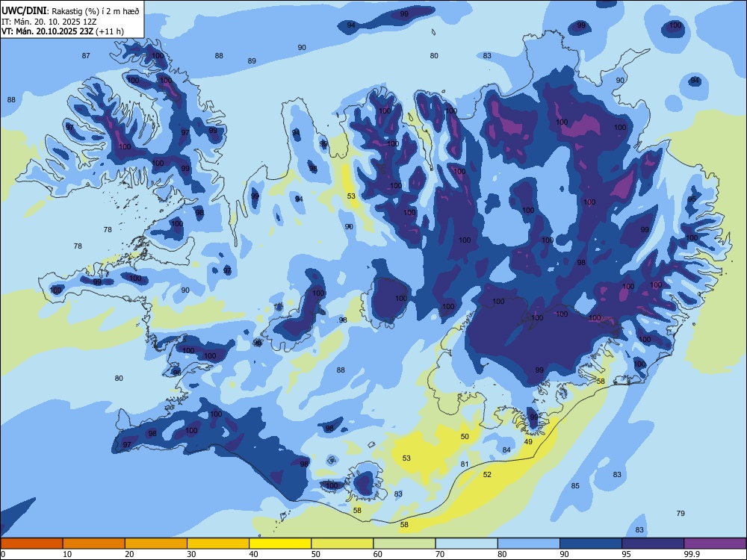This screenshot has width=747, height=560.
Task: Click the '89' humidity value on the map
Action: 252,61
